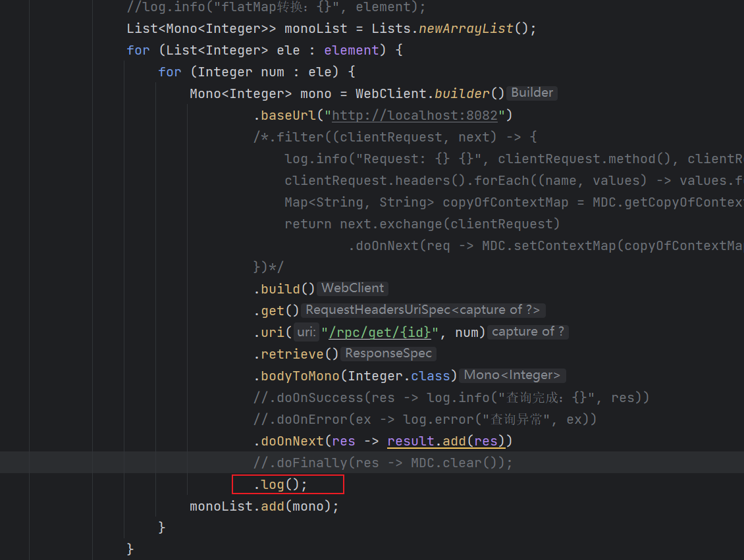This screenshot has width=744, height=560.
Task: Click the res lambda parameter in doOnNext
Action: pyautogui.click(x=343, y=441)
